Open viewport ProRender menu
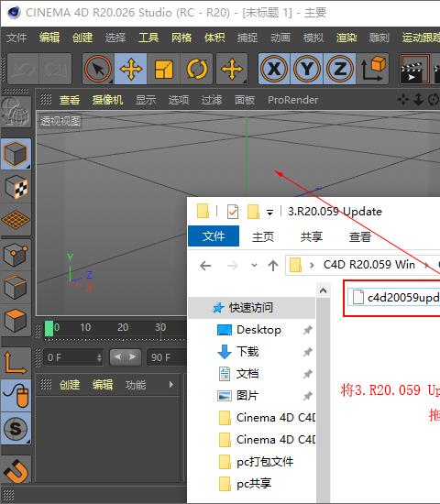This screenshot has height=504, width=440. (292, 100)
